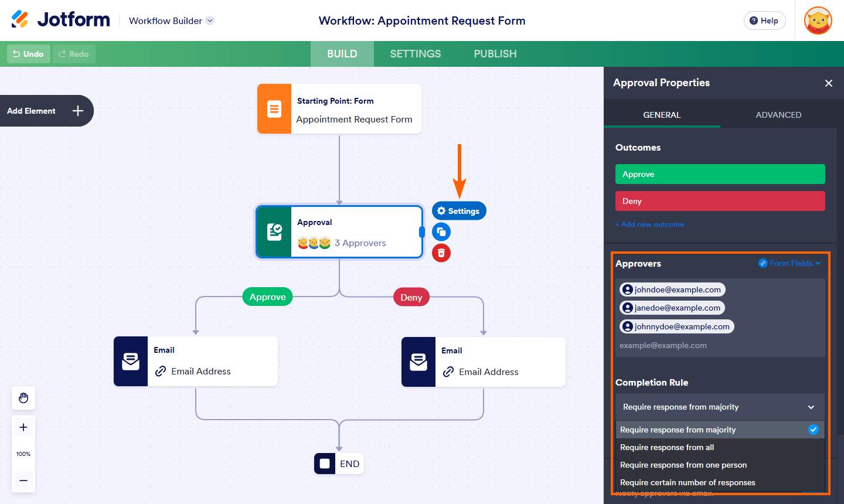
Task: Click the duplicate element icon beside Approval
Action: pos(441,232)
